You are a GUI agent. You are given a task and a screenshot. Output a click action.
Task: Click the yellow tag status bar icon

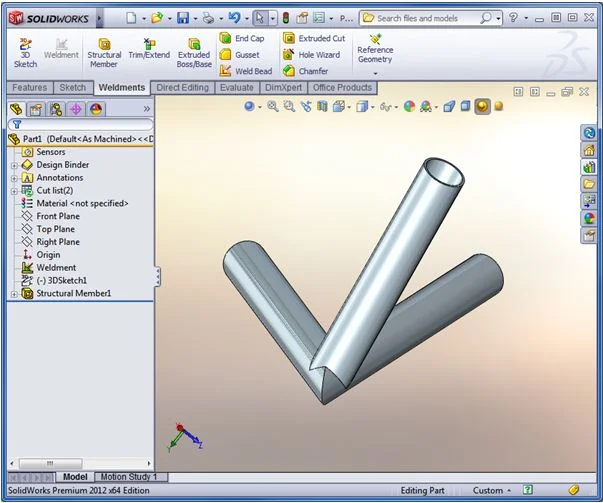point(573,490)
